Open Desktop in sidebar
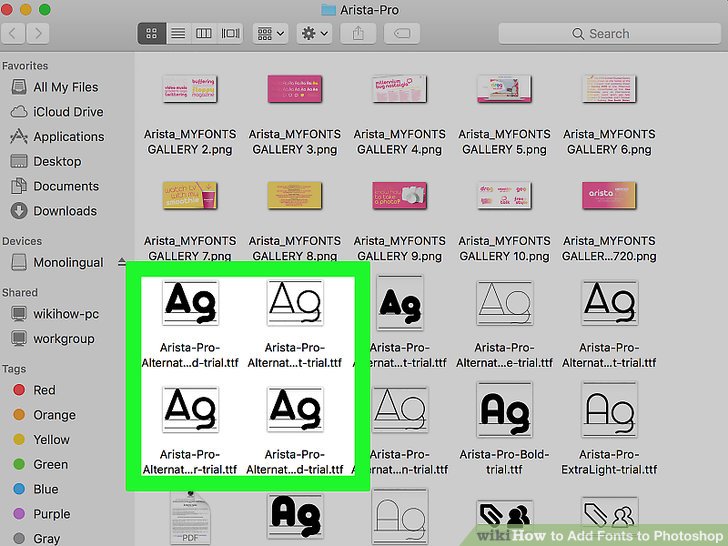The image size is (728, 546). pyautogui.click(x=46, y=162)
